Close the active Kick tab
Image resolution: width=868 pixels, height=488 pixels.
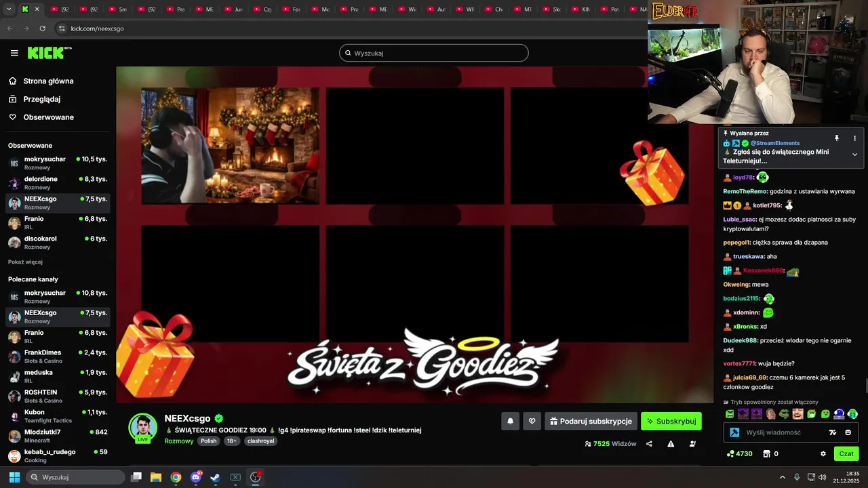click(37, 9)
